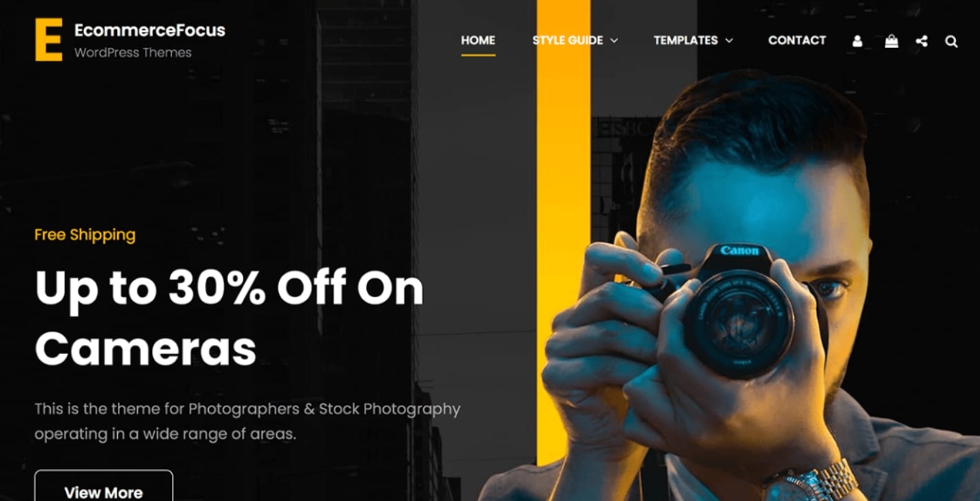Open the shopping bag cart icon
The width and height of the screenshot is (980, 501).
click(891, 41)
